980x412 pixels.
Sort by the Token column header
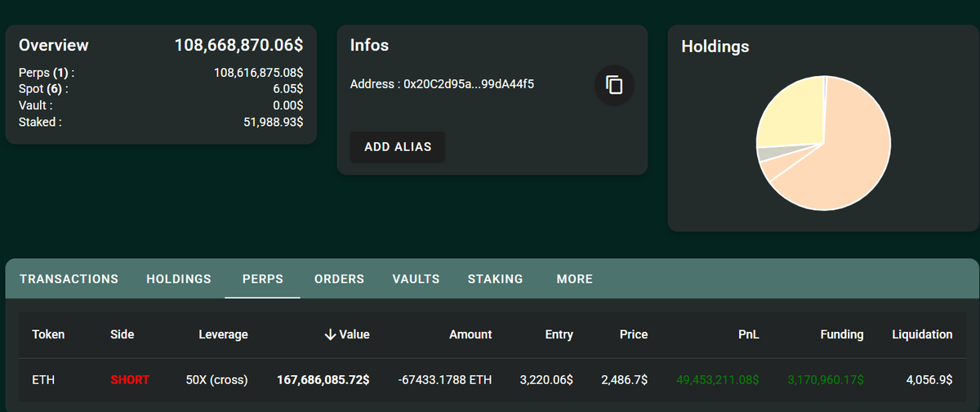point(48,334)
